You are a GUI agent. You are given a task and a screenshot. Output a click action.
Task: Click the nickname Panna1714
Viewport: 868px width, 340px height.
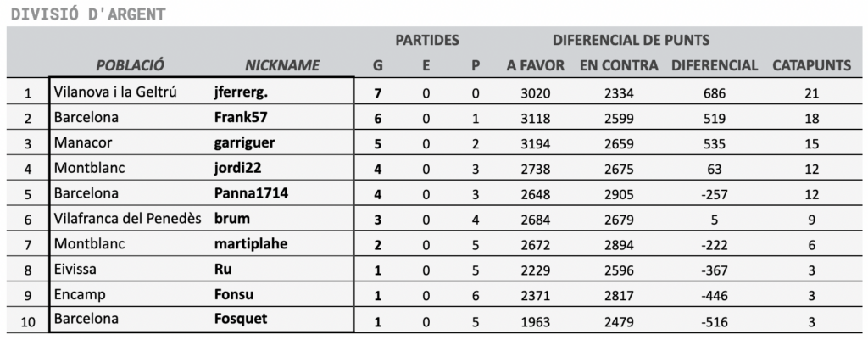coord(251,193)
